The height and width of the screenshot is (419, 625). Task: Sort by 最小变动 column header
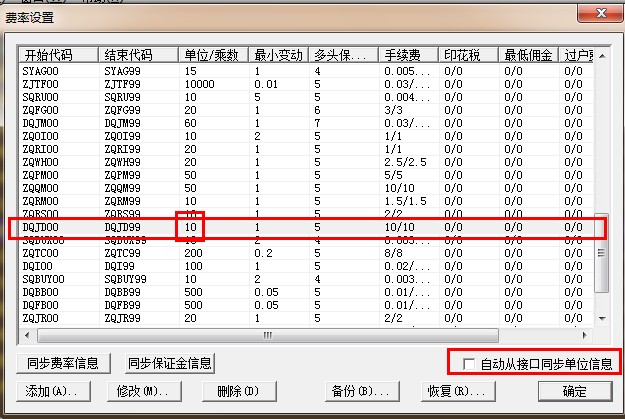coord(279,55)
